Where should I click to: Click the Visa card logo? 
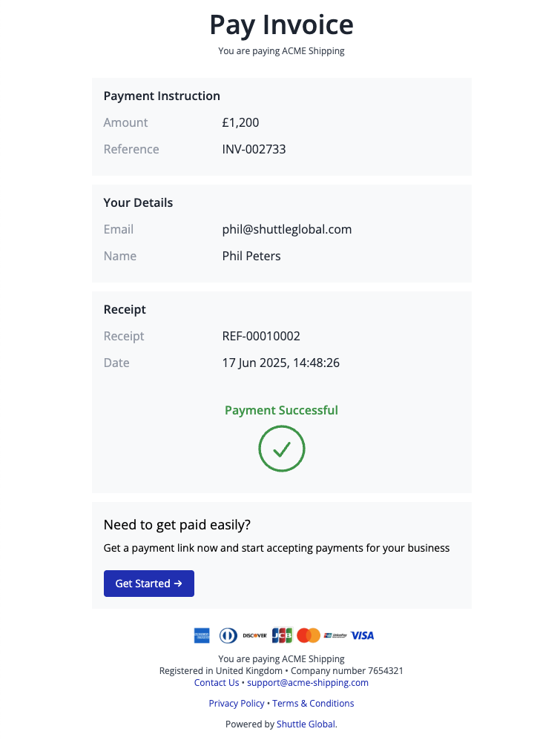(x=363, y=635)
